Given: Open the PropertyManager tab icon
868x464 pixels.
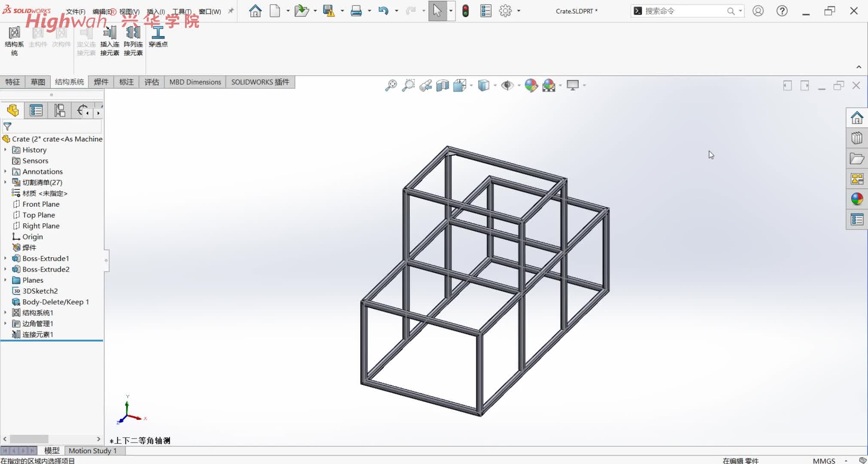Looking at the screenshot, I should coord(36,111).
